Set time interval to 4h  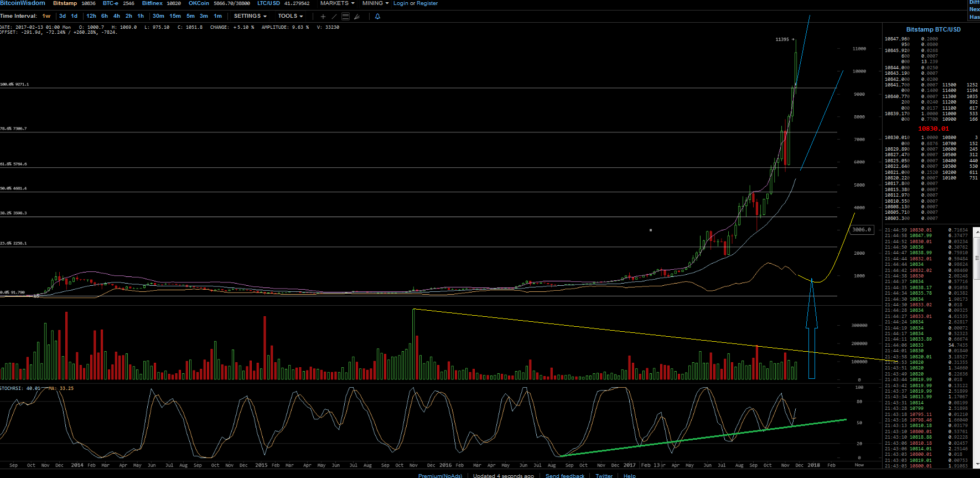point(117,16)
